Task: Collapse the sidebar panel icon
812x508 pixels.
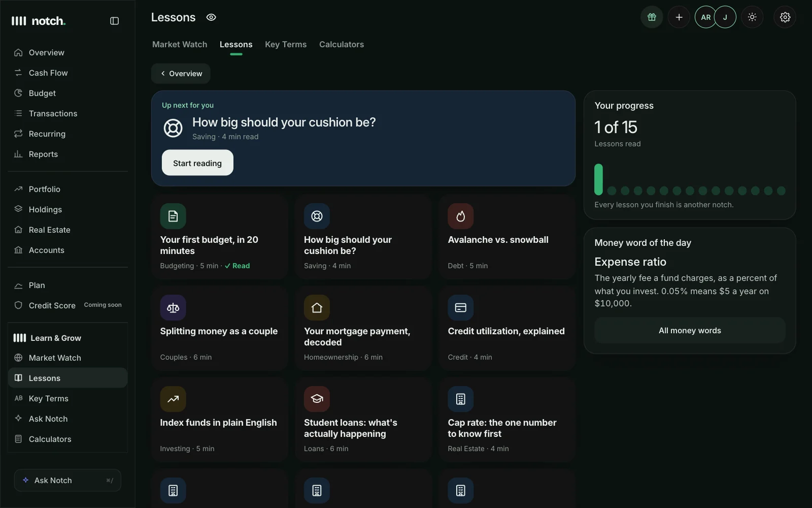Action: (x=114, y=21)
